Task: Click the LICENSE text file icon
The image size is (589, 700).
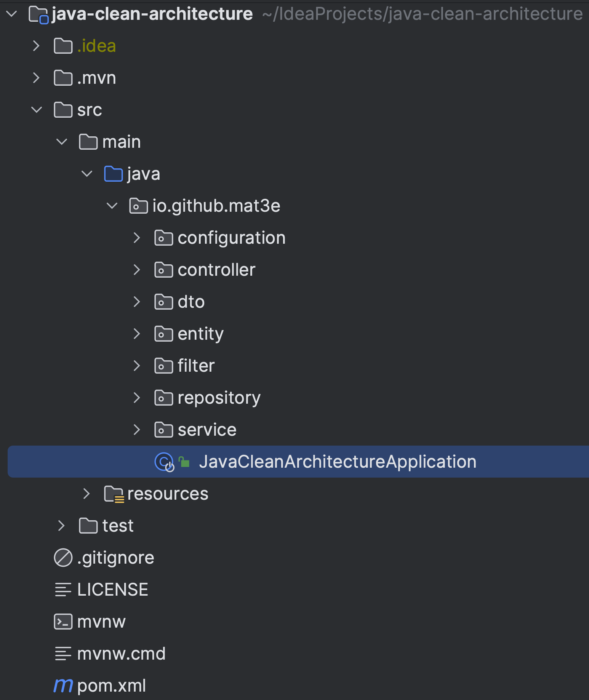Action: tap(63, 590)
